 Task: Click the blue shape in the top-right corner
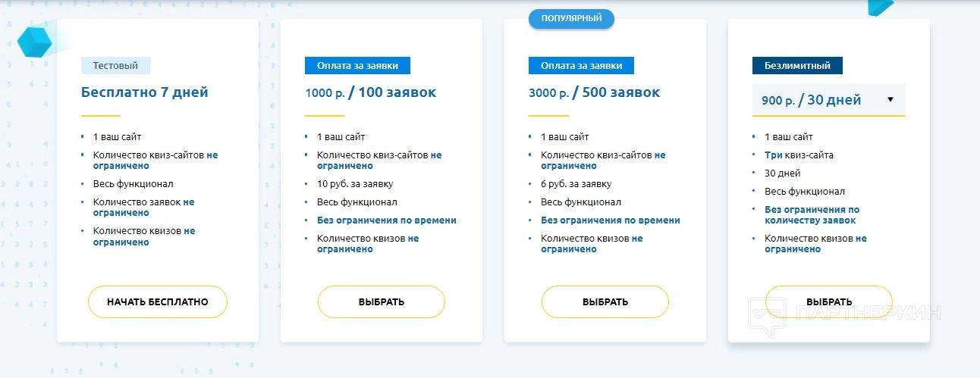pos(880,7)
